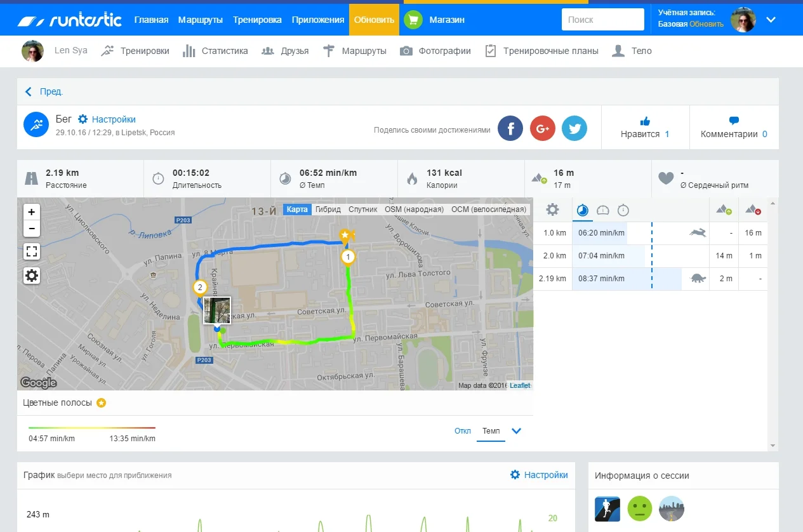
Task: Share the run on Google Plus
Action: 543,128
